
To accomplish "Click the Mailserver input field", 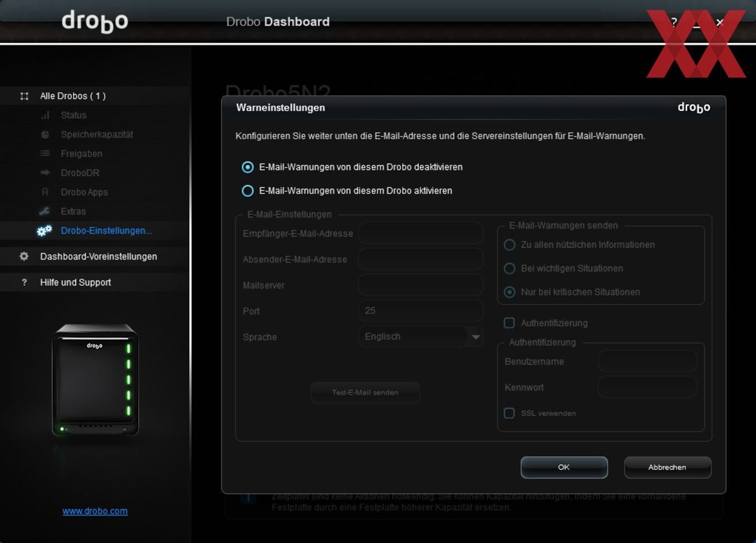I will point(421,285).
